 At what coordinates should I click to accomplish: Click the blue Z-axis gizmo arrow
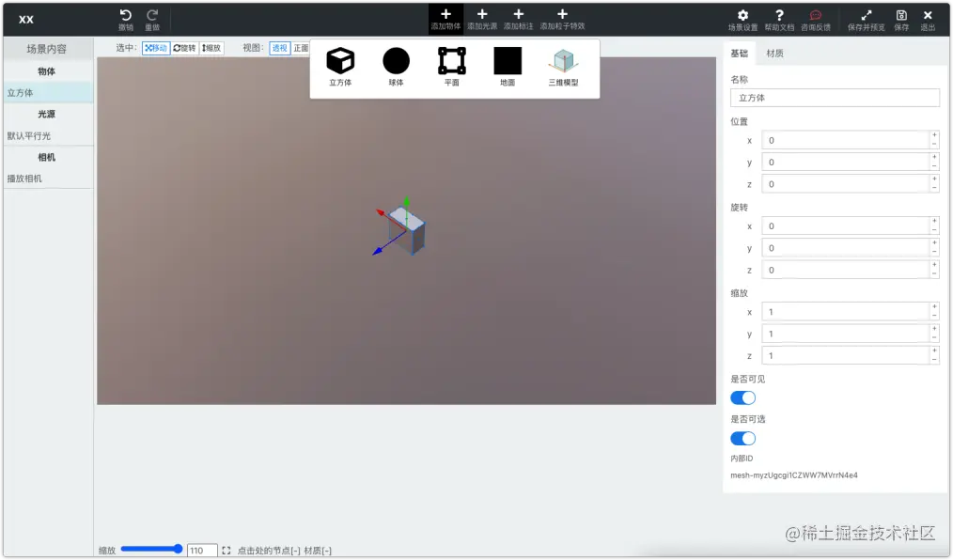coord(377,251)
